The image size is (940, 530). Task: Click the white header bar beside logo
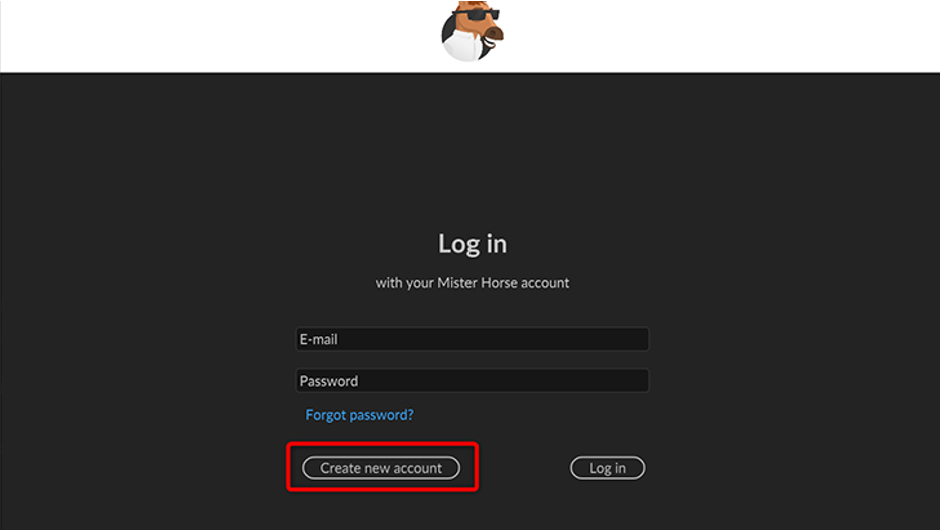(719, 36)
